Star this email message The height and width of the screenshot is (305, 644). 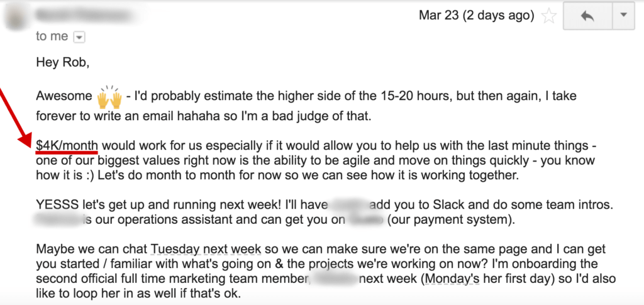[549, 16]
